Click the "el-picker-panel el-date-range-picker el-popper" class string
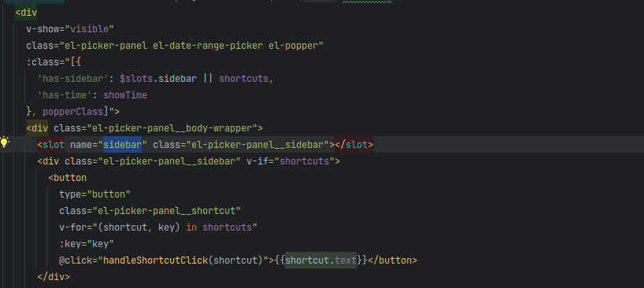The height and width of the screenshot is (288, 644). click(x=192, y=46)
